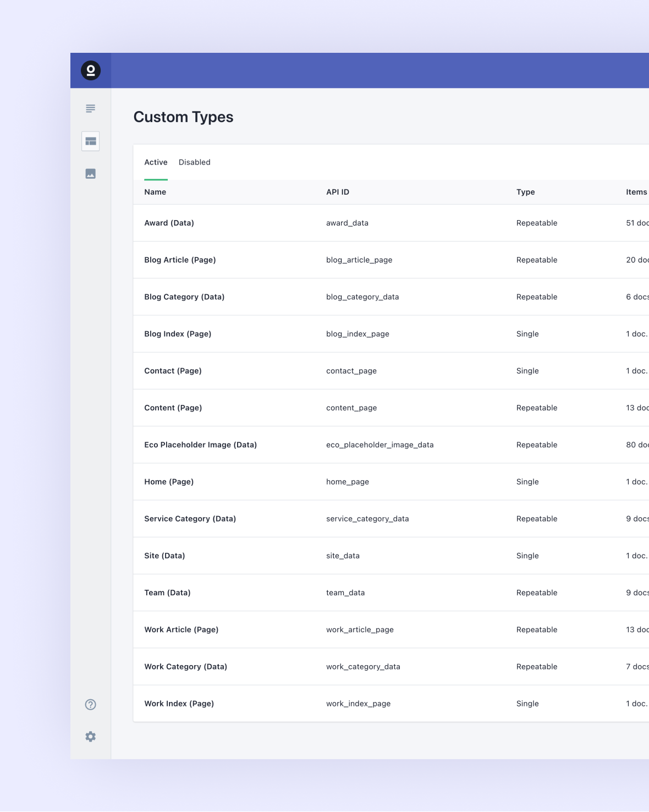
Task: Click the award_data API ID cell
Action: pyautogui.click(x=347, y=223)
